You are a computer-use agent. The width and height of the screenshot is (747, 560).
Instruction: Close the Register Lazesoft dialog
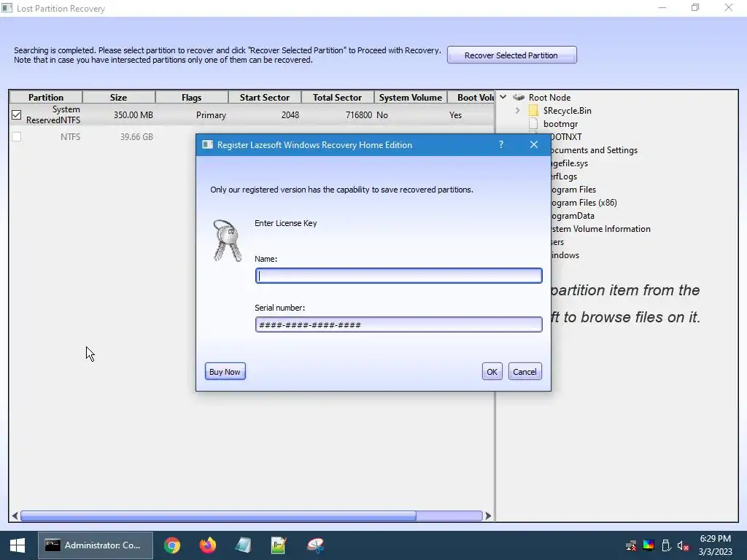coord(533,145)
